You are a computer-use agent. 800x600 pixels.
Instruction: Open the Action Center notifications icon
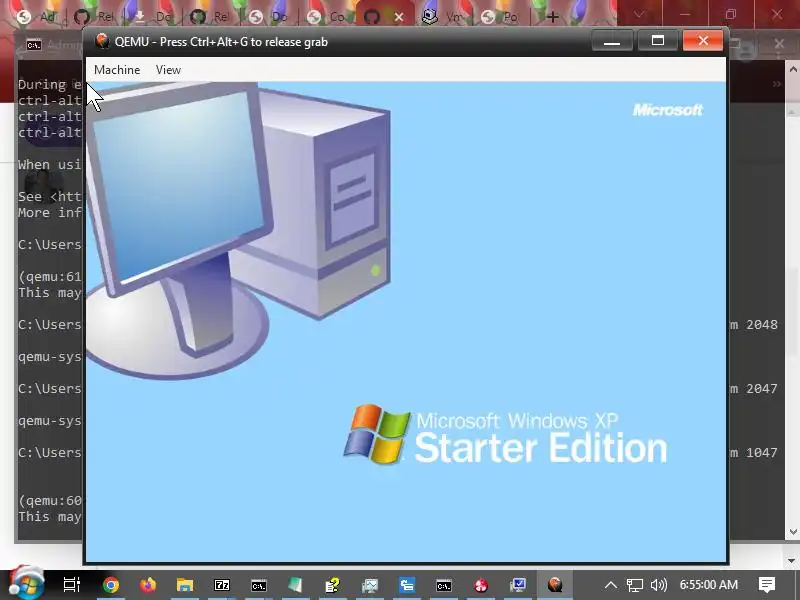tap(767, 585)
